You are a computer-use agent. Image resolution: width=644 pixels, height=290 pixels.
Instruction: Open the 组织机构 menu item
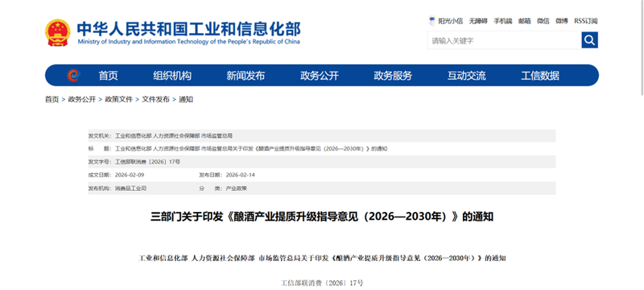point(172,76)
